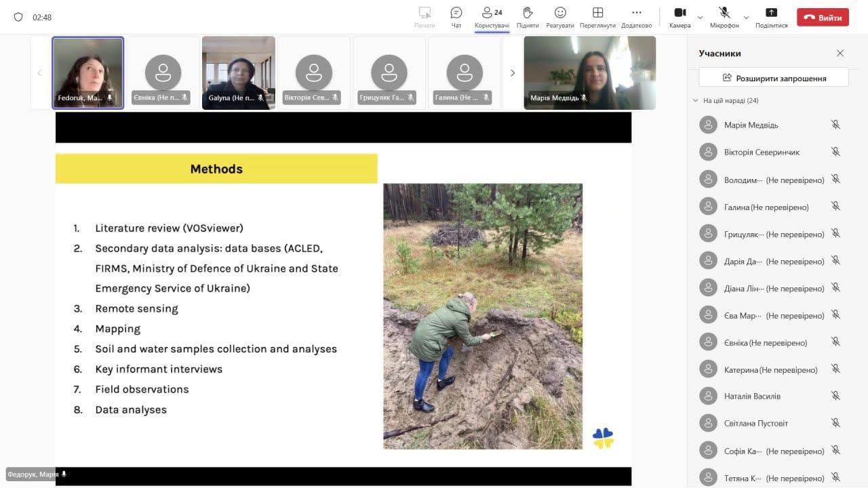Screen dimensions: 868x488
Task: Open the Реагувати reactions menu
Action: pos(560,13)
